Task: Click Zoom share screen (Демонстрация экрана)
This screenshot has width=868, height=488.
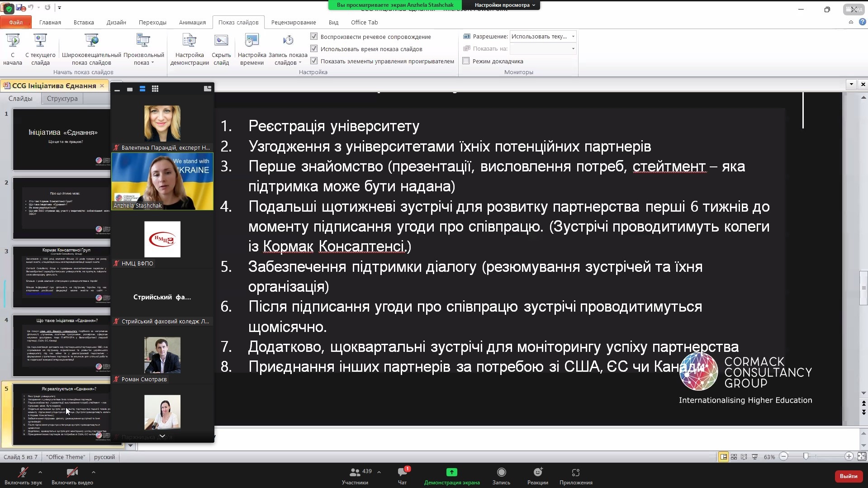Action: click(x=452, y=476)
